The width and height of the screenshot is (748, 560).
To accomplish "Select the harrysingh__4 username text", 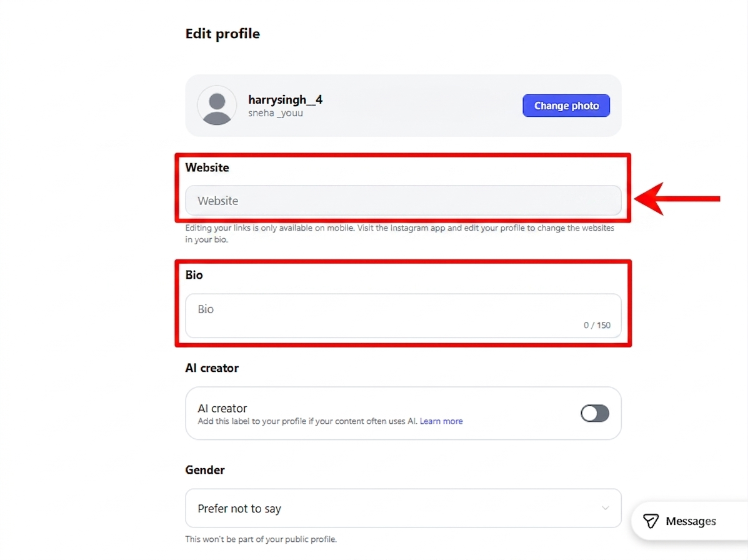I will 286,100.
